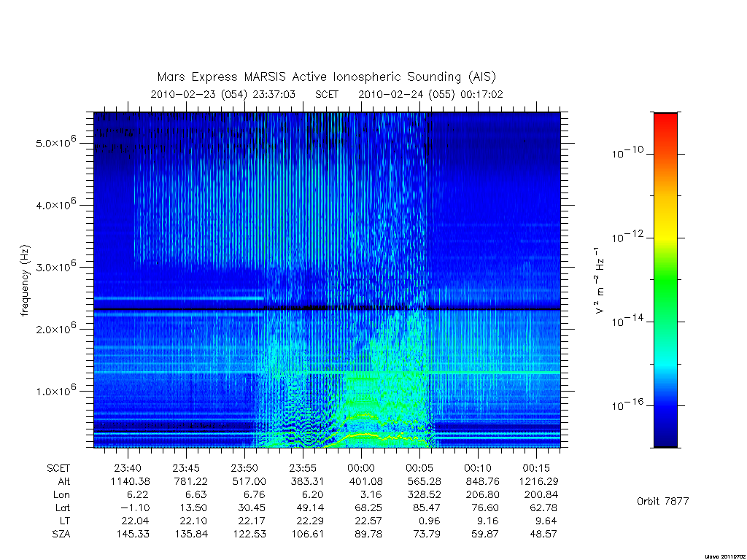Click the 4.0×10^6 frequency tick label

coord(55,204)
